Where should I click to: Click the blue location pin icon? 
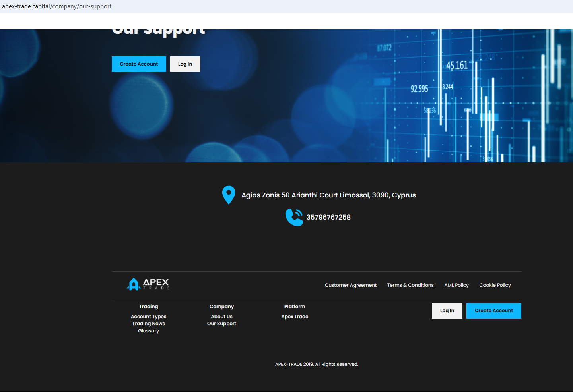(x=229, y=195)
